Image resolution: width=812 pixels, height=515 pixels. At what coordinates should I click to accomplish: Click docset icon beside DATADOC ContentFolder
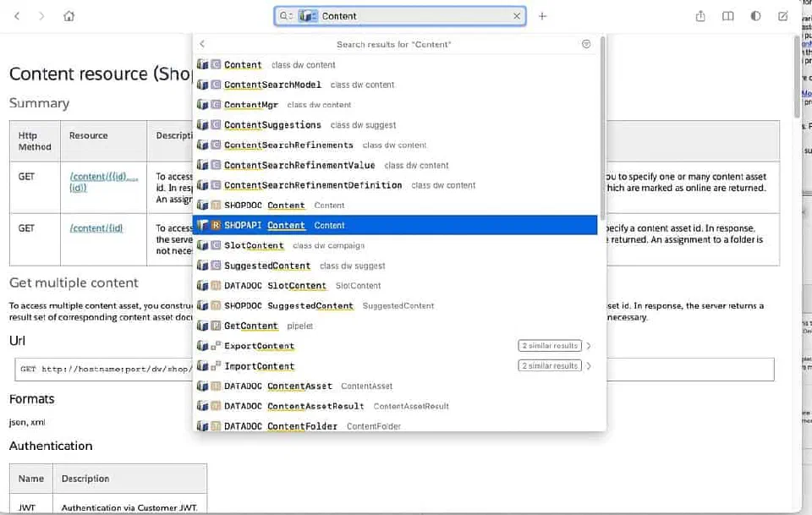click(x=202, y=426)
